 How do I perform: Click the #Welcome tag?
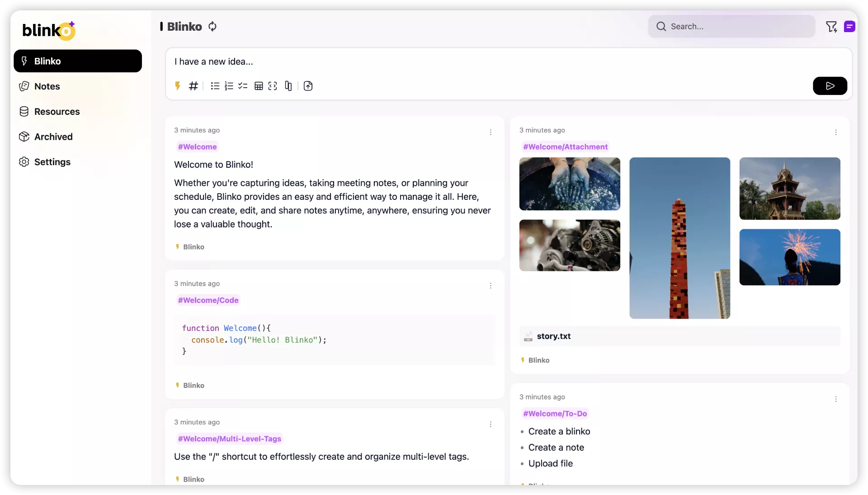(197, 147)
